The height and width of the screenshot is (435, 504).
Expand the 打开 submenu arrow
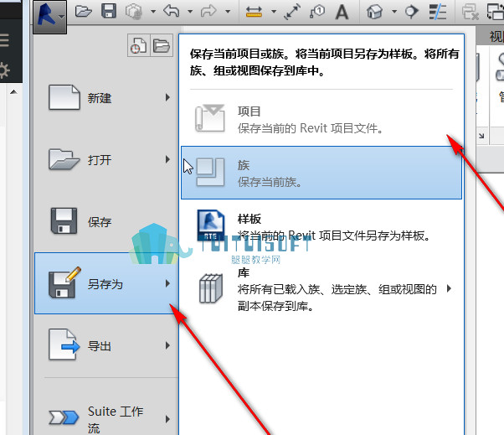click(x=167, y=159)
